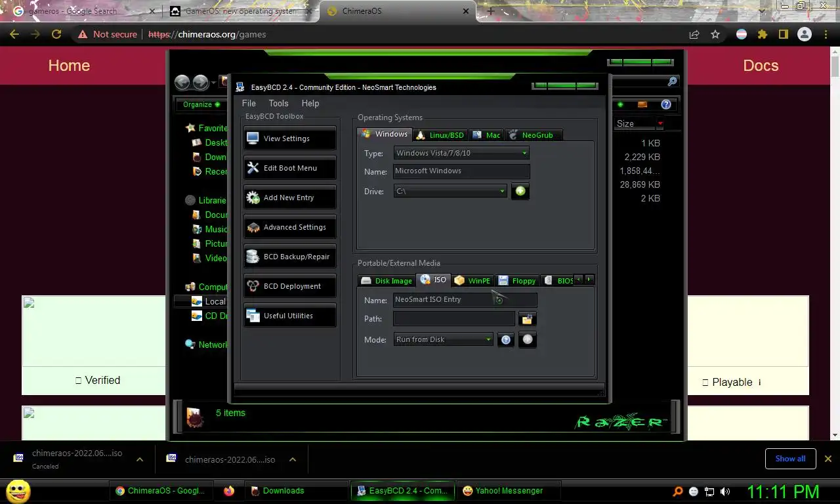Click Explorer back navigation arrow

(182, 82)
